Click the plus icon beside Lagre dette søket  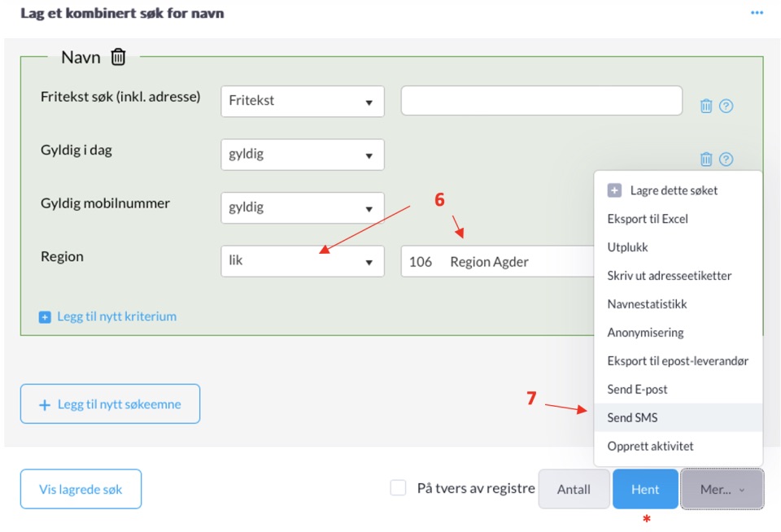(x=614, y=190)
